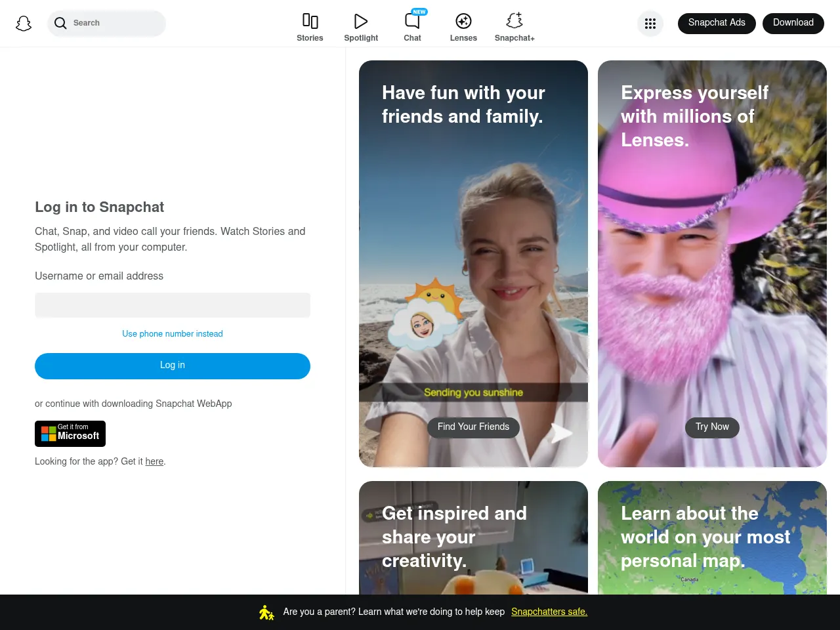
Task: Select Use phone number instead link
Action: [x=173, y=334]
